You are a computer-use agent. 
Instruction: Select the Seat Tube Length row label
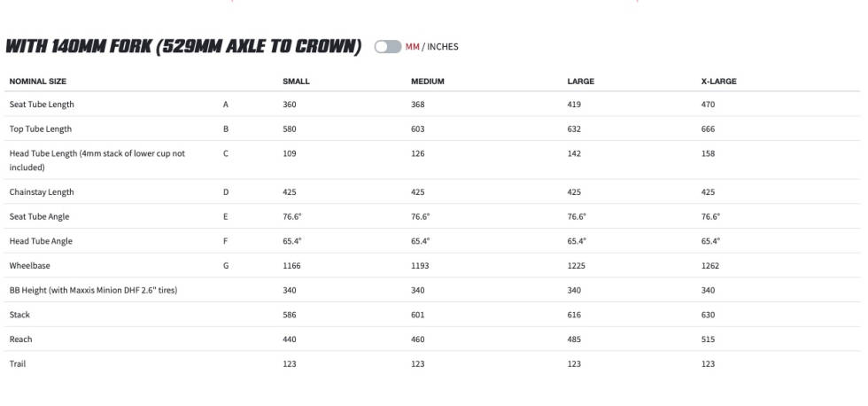coord(42,104)
